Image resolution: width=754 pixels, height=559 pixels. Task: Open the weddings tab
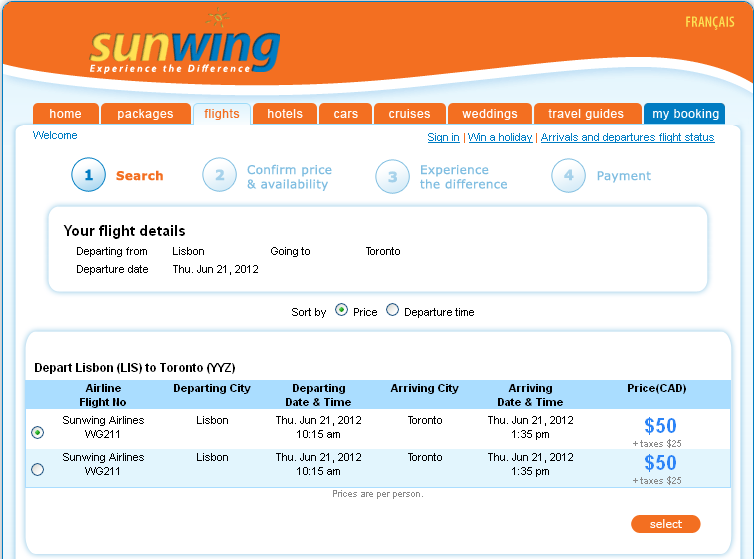click(490, 114)
